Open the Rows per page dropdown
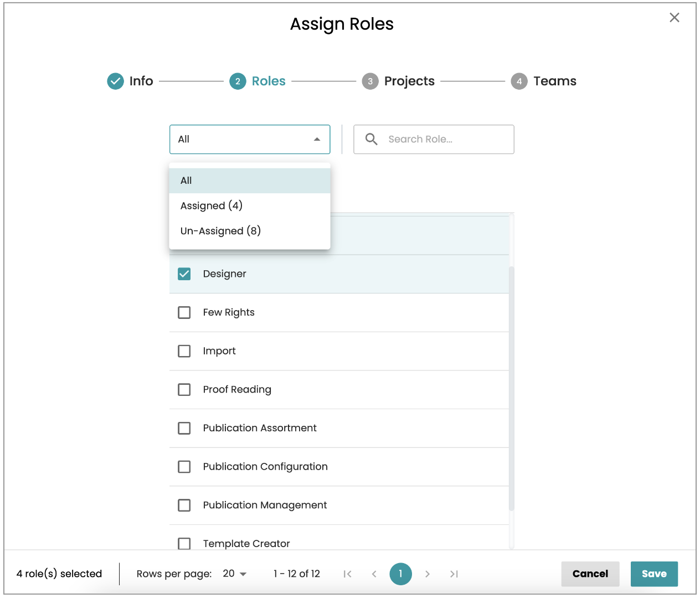The width and height of the screenshot is (700, 598). tap(235, 574)
